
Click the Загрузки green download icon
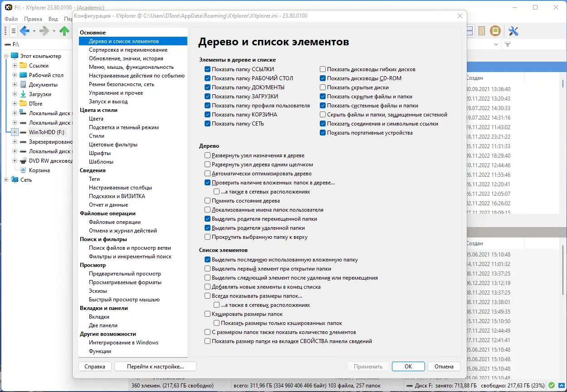click(x=23, y=94)
